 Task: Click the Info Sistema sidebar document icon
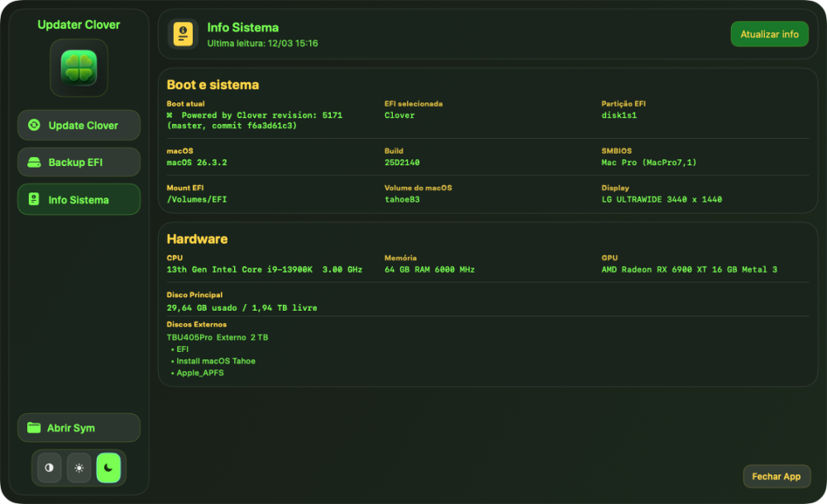tap(34, 199)
